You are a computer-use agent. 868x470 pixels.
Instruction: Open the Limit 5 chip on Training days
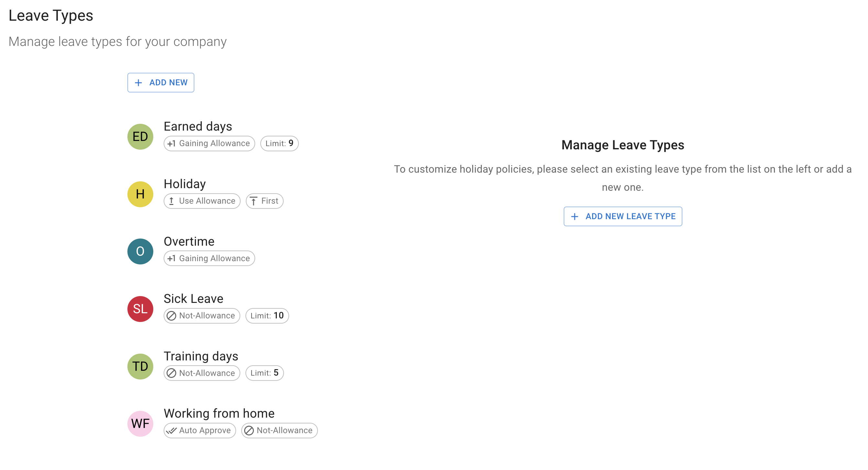264,373
